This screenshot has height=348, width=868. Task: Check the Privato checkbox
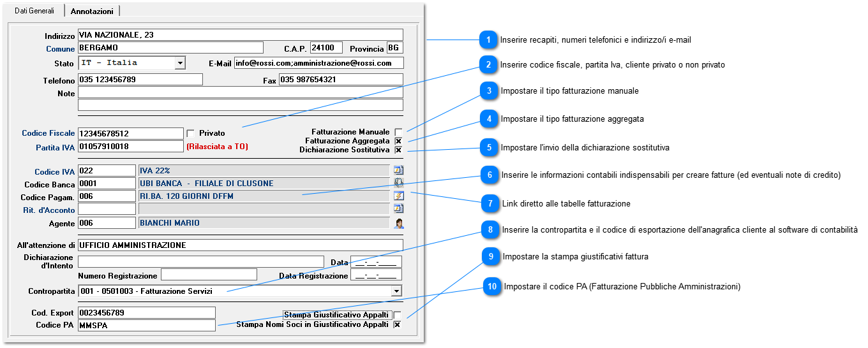190,133
